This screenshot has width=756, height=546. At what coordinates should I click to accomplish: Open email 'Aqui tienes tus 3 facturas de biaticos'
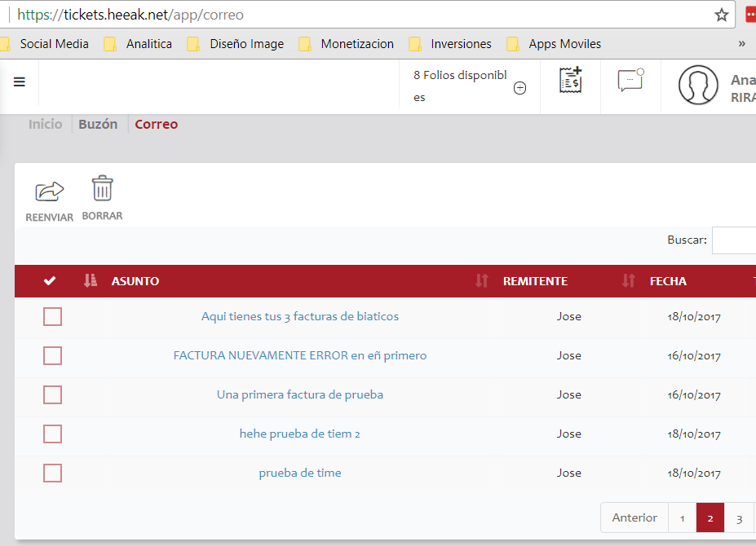[x=300, y=317]
